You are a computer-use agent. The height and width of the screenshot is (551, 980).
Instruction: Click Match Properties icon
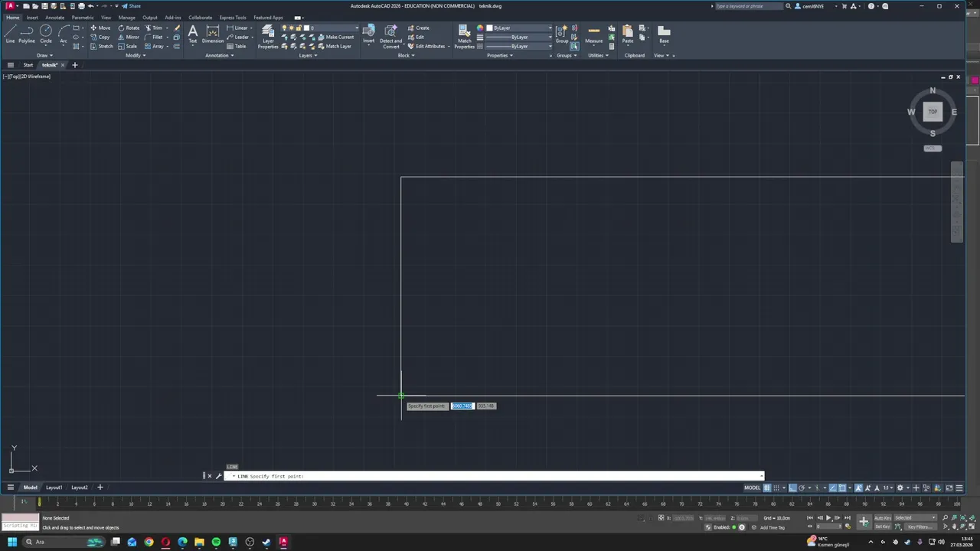point(465,37)
